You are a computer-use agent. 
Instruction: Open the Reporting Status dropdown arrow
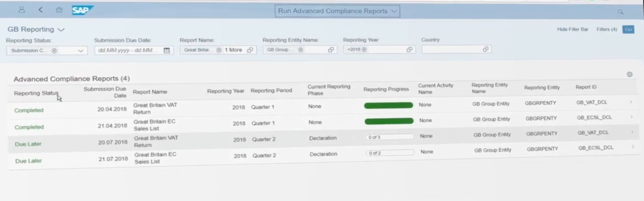click(81, 50)
